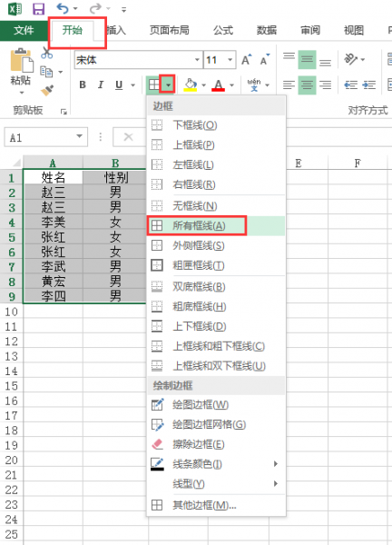Open 其他边框(M)... more borders
Viewport: 392px width, 545px height.
tap(216, 505)
